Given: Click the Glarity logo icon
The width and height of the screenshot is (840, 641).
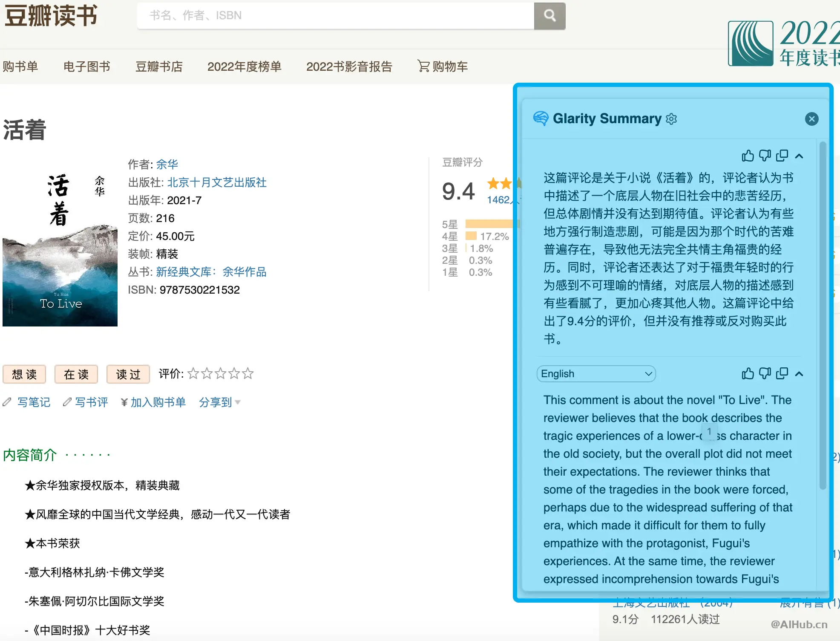Looking at the screenshot, I should pos(541,118).
